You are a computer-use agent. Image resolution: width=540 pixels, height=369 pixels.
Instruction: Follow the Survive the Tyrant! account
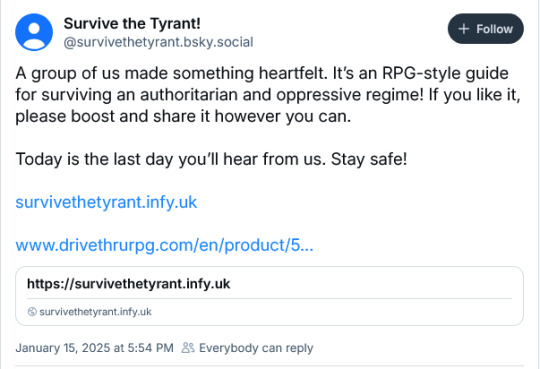coord(486,29)
